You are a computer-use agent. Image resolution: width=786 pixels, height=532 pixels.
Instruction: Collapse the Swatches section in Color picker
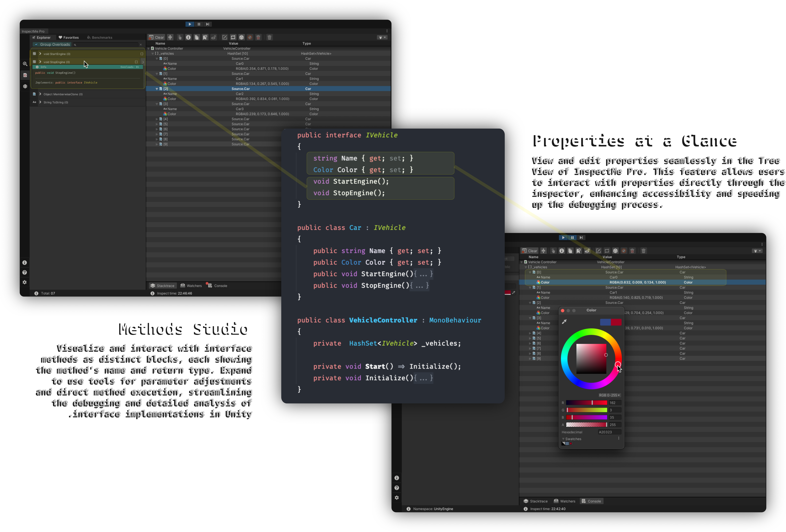[x=563, y=439]
